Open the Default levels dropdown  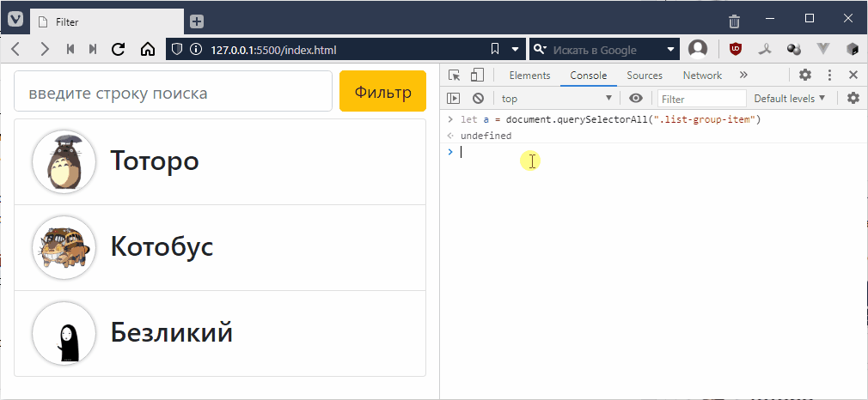[789, 99]
